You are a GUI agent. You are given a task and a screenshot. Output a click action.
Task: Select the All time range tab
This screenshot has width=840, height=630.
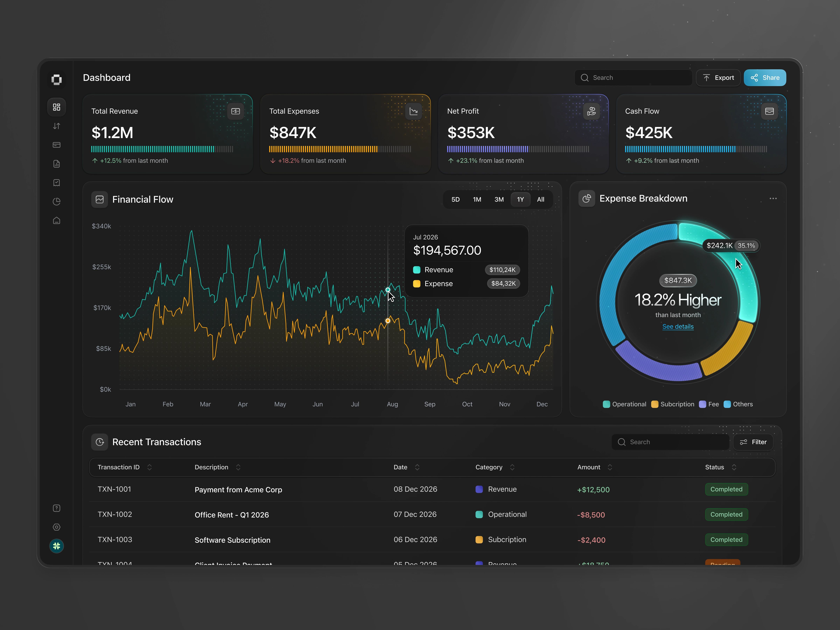[540, 199]
